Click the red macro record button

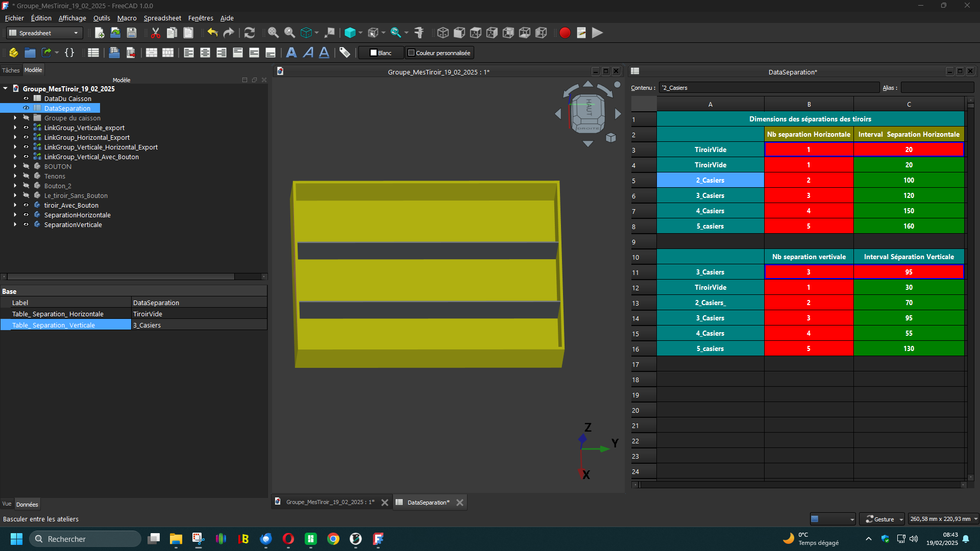point(565,33)
